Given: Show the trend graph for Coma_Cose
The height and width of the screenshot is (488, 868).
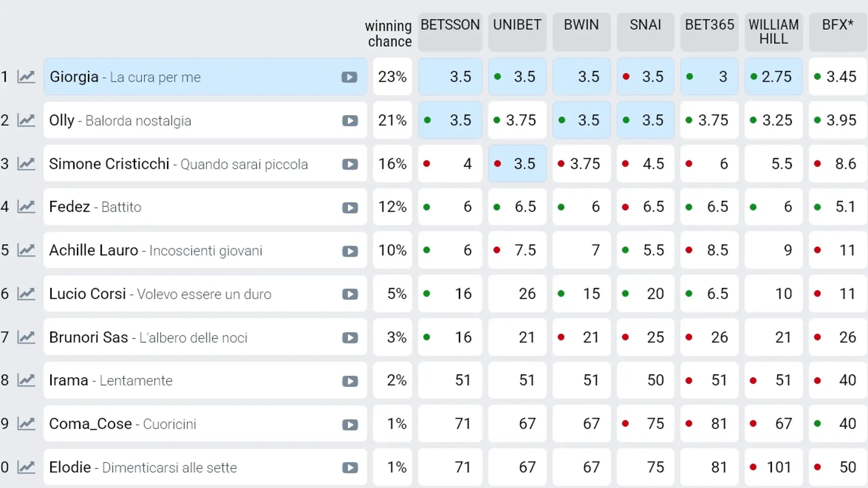Looking at the screenshot, I should tap(26, 424).
